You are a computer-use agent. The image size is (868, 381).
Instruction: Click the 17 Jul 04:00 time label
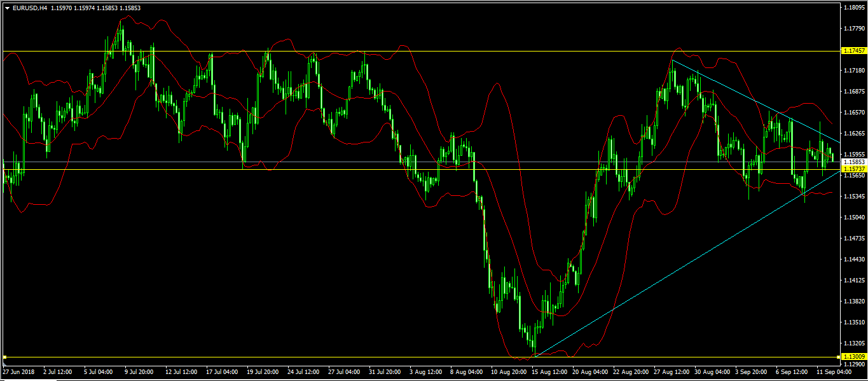click(222, 371)
